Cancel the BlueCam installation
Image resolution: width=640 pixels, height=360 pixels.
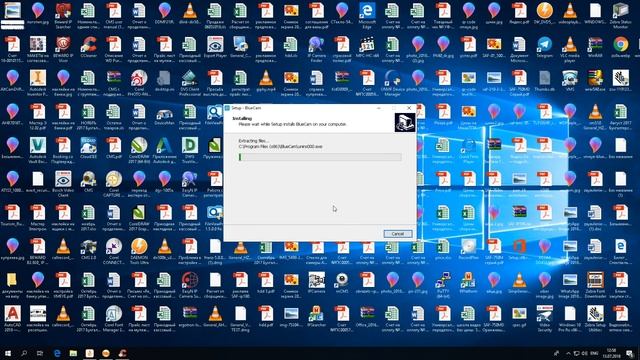tap(398, 234)
